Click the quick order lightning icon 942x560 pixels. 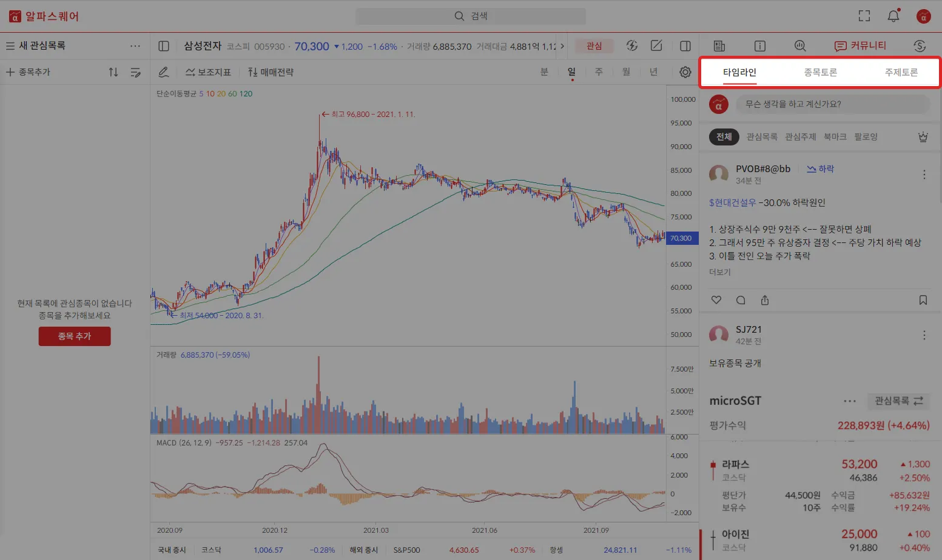click(x=632, y=46)
